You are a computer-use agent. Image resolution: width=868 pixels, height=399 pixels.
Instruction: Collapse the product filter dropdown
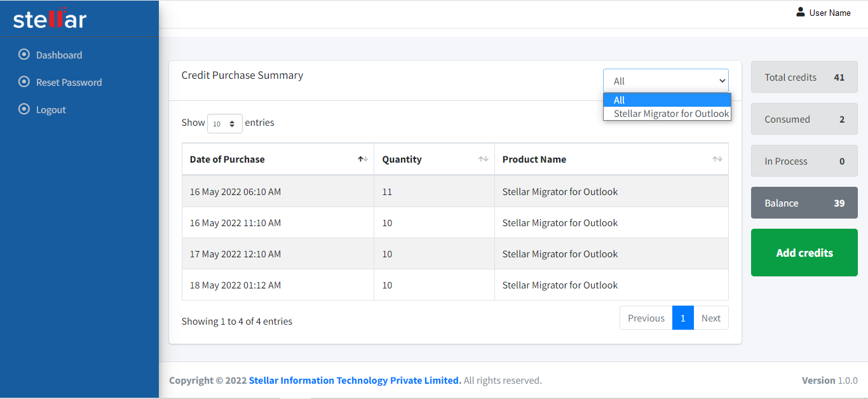[666, 81]
